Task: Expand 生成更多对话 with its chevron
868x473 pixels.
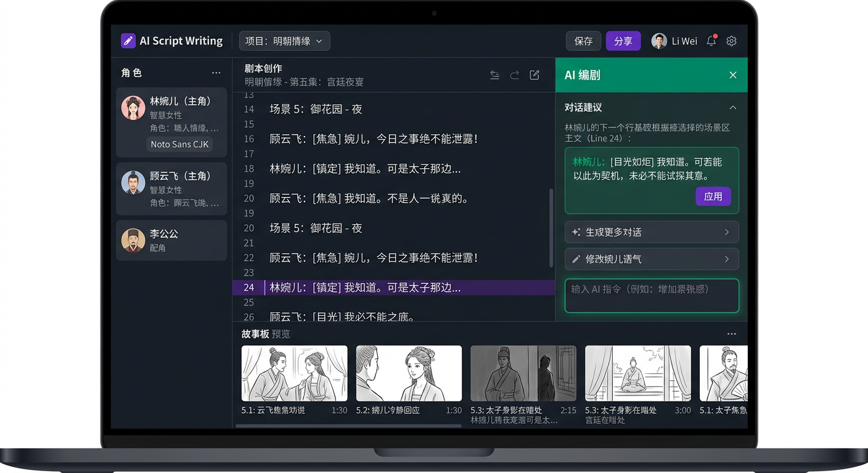Action: 727,232
